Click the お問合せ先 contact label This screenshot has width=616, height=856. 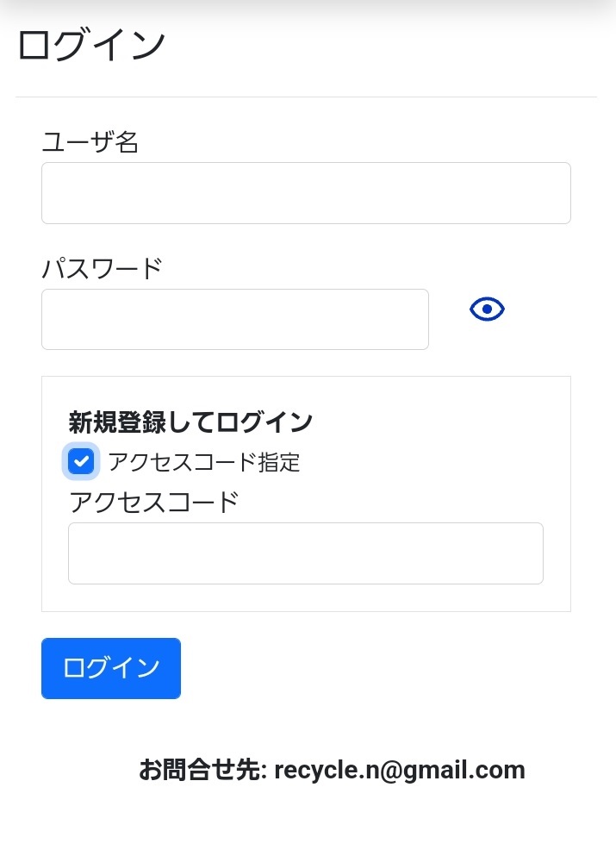pos(203,769)
